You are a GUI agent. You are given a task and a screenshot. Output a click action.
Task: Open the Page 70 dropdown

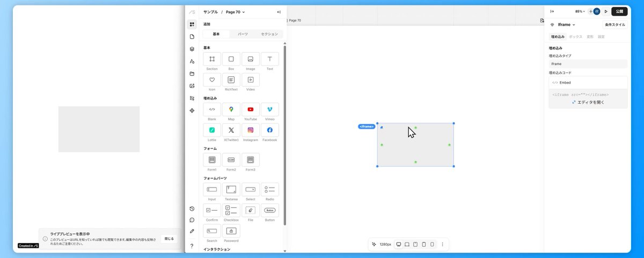coord(235,12)
